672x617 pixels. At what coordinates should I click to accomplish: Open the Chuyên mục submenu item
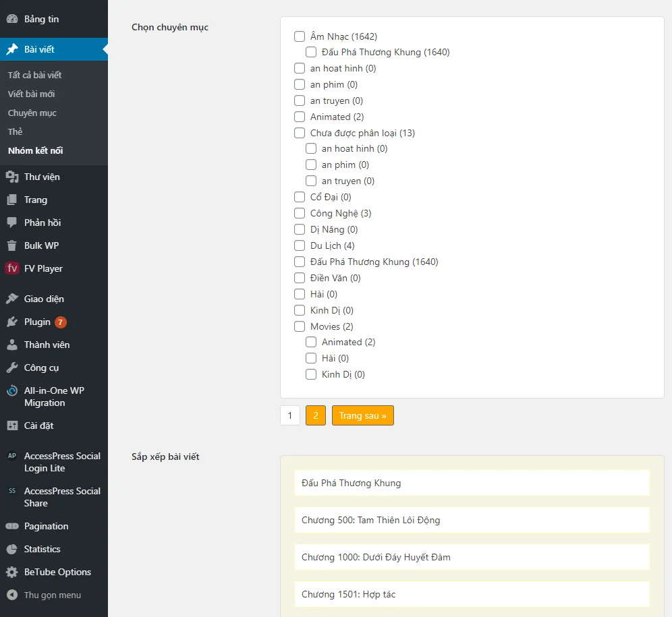pyautogui.click(x=32, y=113)
